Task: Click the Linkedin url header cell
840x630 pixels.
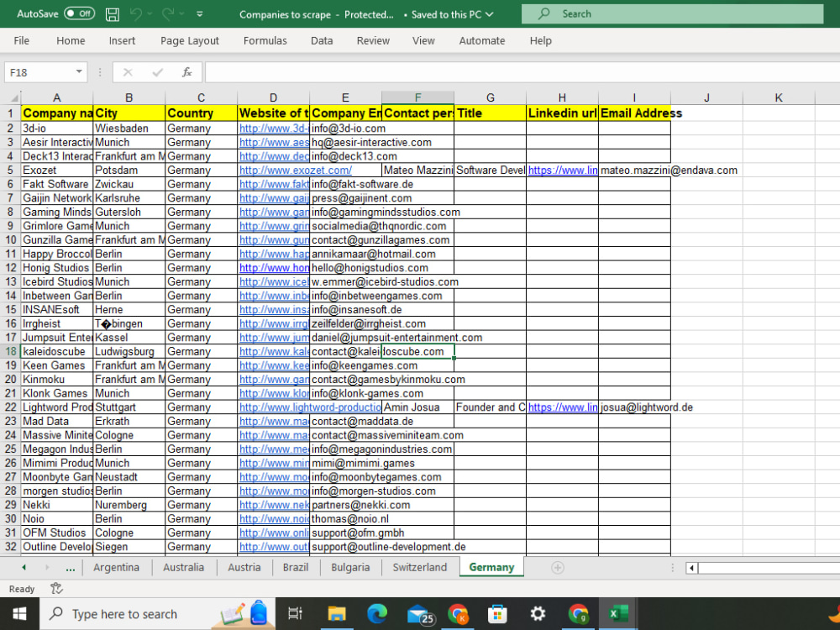Action: coord(562,113)
